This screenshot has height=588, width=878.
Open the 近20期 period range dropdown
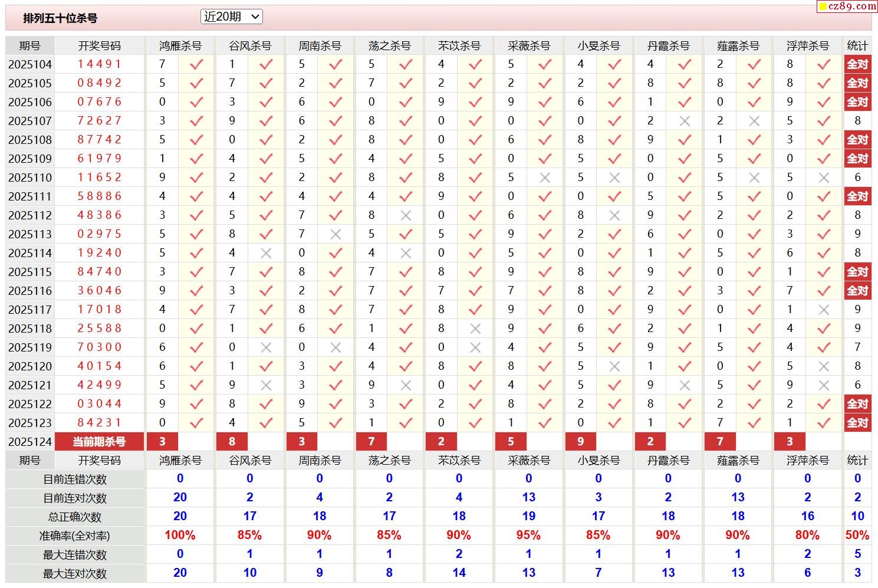231,17
